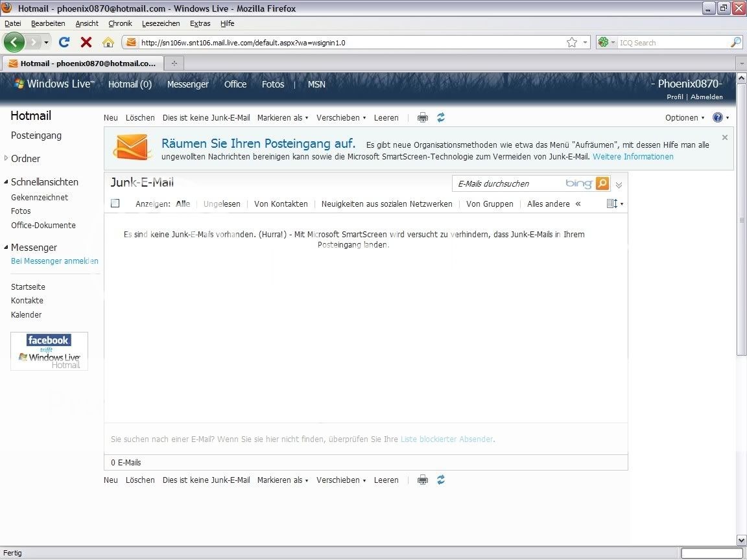Viewport: 747px width, 560px height.
Task: Open Liste blockierter Absender link
Action: coord(447,439)
